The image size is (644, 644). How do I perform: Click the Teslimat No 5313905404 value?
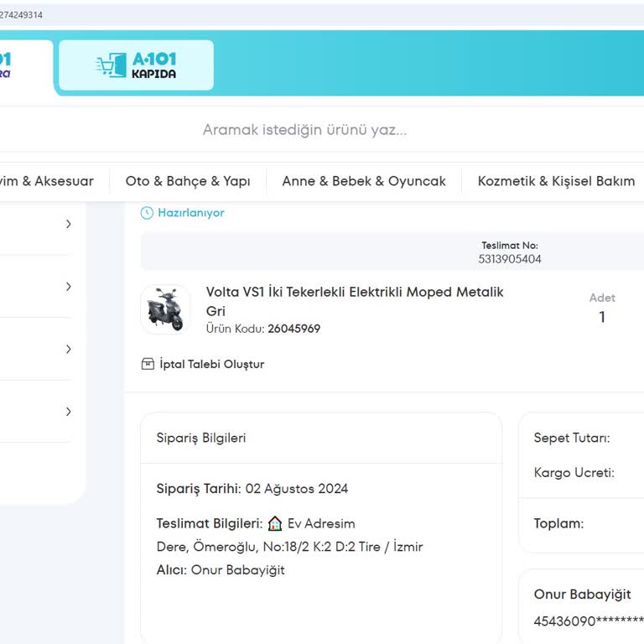(510, 259)
